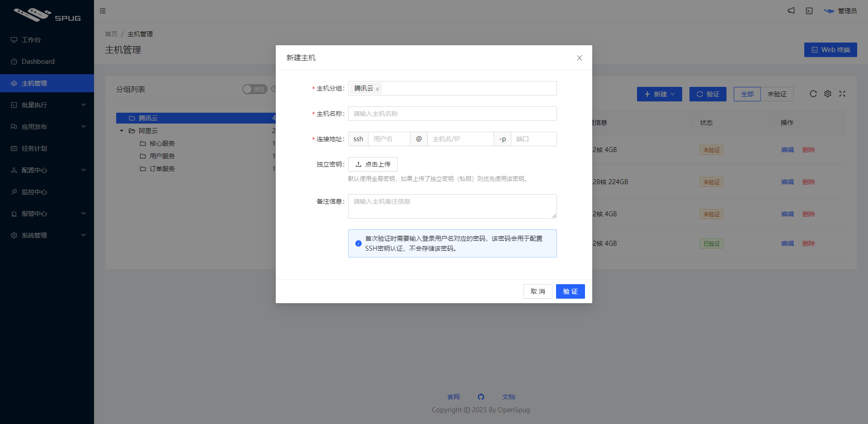This screenshot has width=868, height=424.
Task: Remove the 腾讯云 tag from host group
Action: (377, 89)
